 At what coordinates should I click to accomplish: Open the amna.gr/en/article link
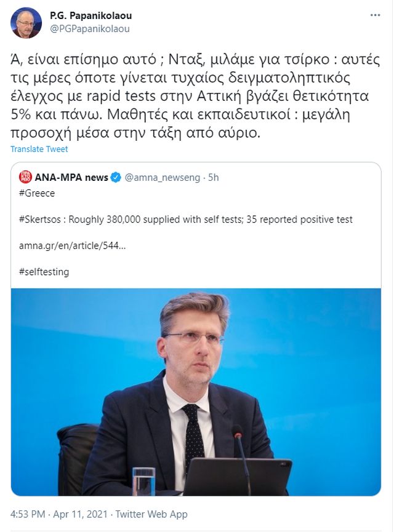(73, 245)
